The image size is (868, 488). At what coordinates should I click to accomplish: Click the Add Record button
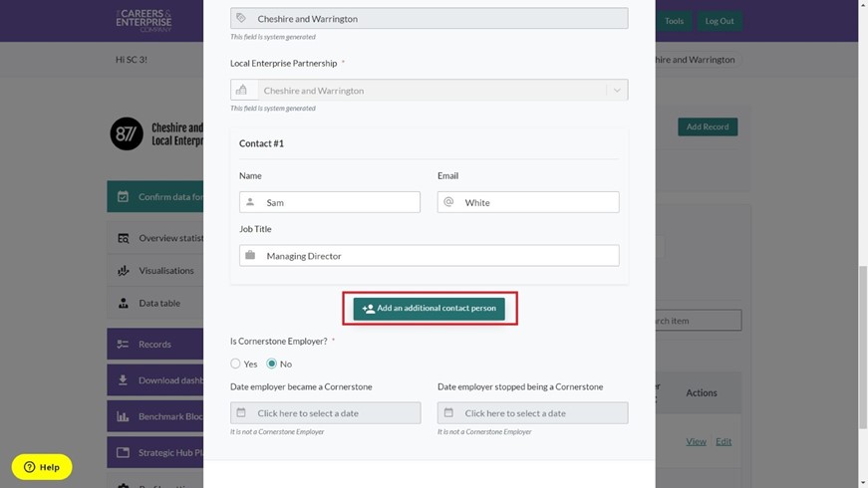[x=708, y=127]
